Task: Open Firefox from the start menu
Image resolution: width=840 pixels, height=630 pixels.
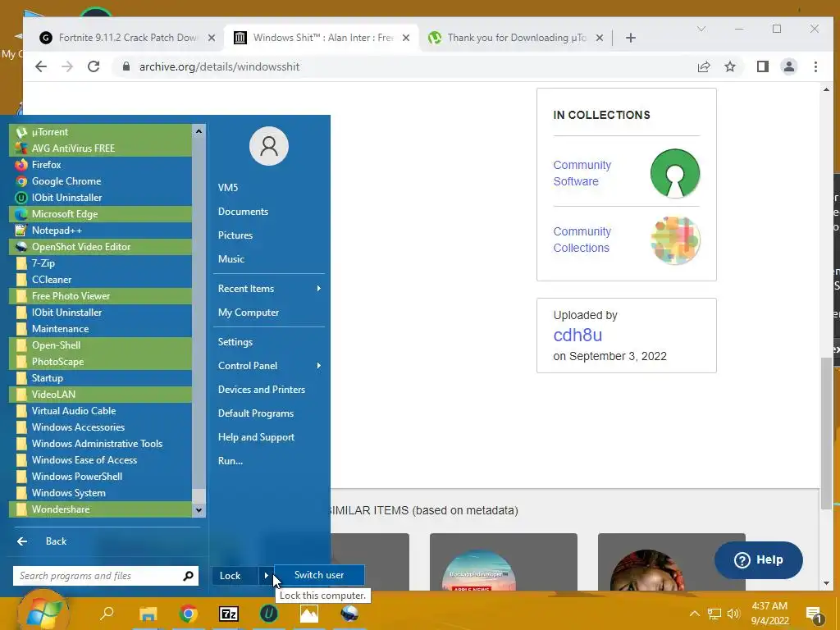Action: (x=100, y=164)
